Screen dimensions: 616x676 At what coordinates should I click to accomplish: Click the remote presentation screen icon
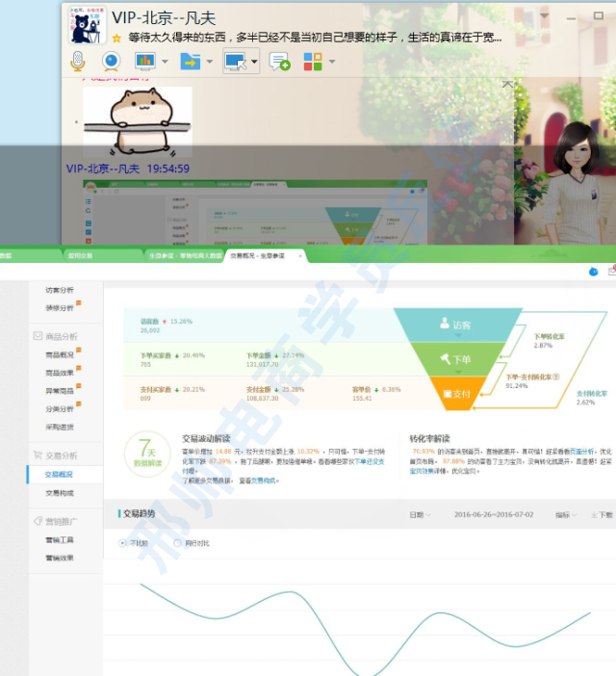[x=145, y=61]
